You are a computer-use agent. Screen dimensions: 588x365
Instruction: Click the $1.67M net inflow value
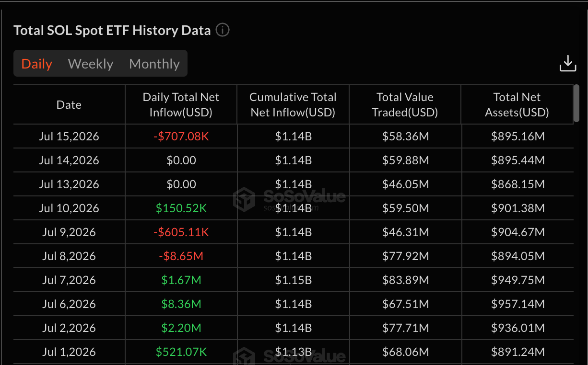(181, 280)
